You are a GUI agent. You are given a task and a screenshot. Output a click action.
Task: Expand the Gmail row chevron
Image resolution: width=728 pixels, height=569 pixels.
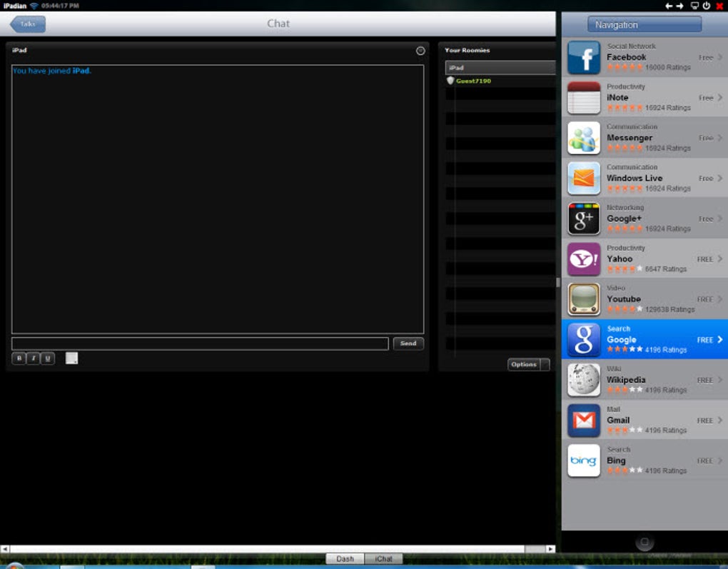[719, 421]
